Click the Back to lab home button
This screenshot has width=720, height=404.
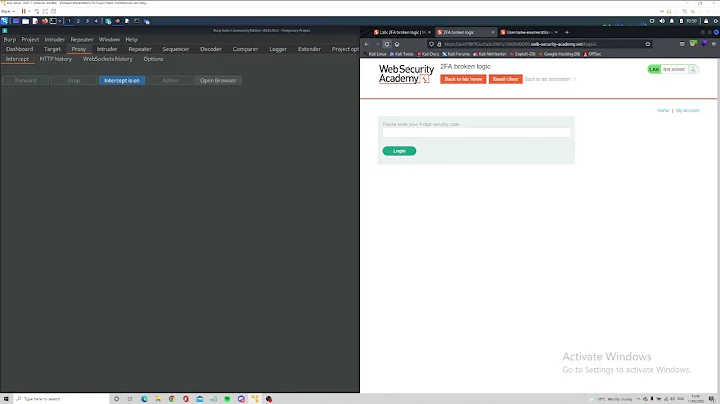pos(463,79)
